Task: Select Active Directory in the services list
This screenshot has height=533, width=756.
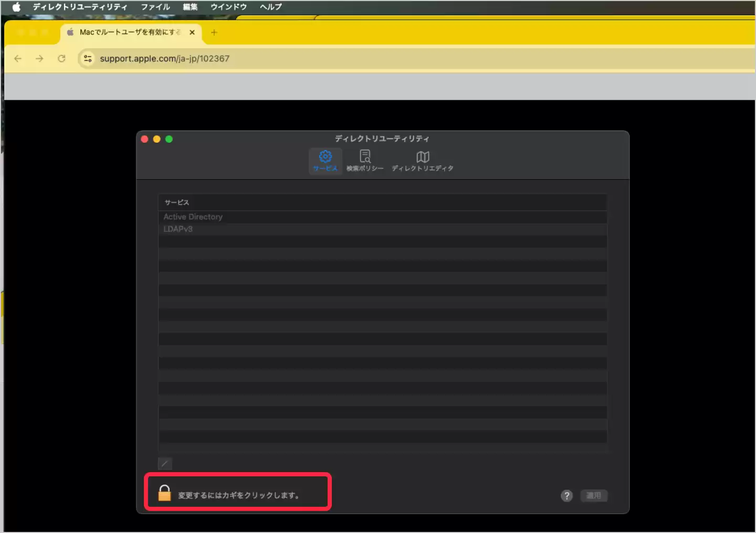Action: pos(193,217)
